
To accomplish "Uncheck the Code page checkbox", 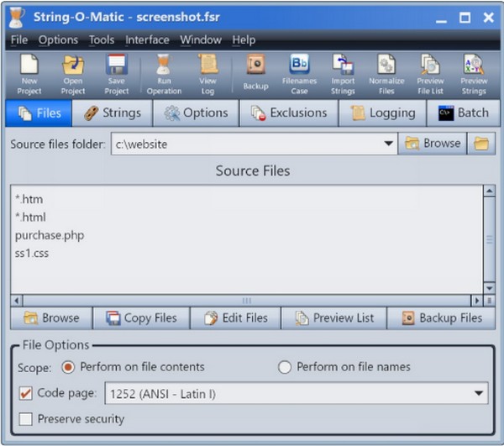I will tap(26, 392).
